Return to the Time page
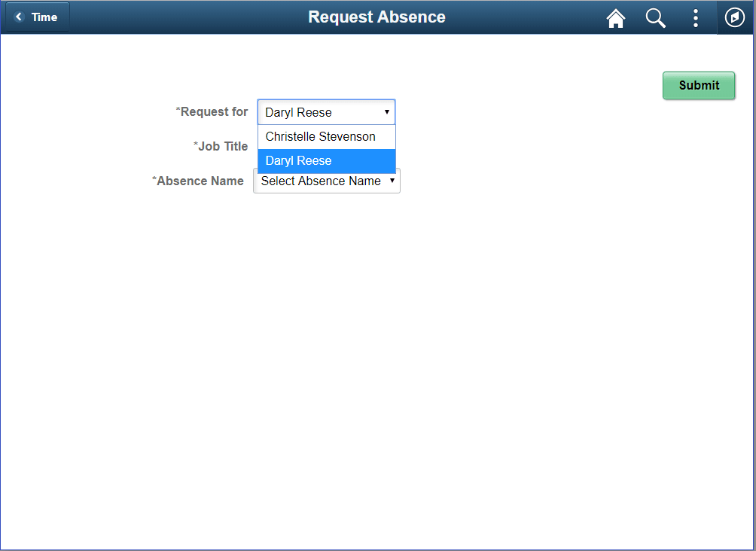This screenshot has width=756, height=551. click(36, 17)
